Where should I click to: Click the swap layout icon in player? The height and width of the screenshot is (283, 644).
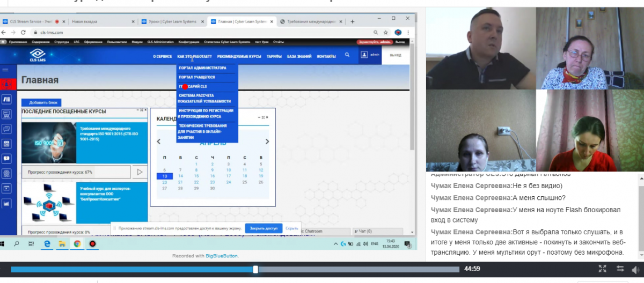tap(620, 269)
